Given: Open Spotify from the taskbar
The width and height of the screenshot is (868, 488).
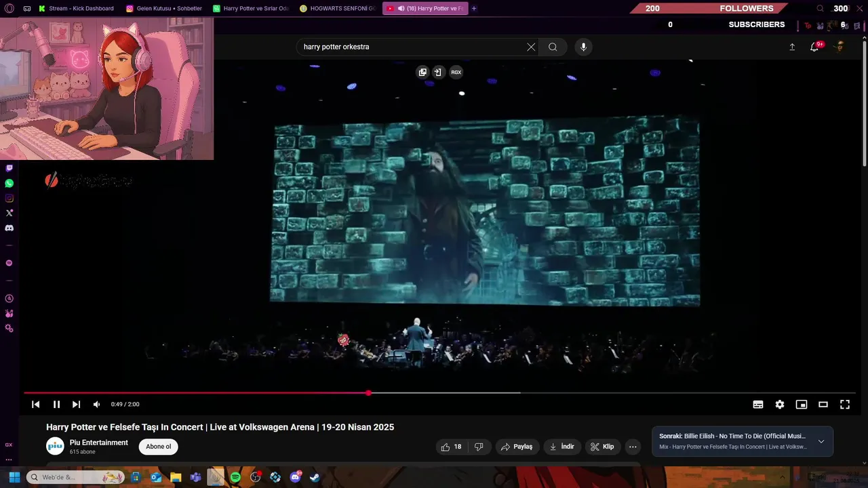Looking at the screenshot, I should [235, 477].
